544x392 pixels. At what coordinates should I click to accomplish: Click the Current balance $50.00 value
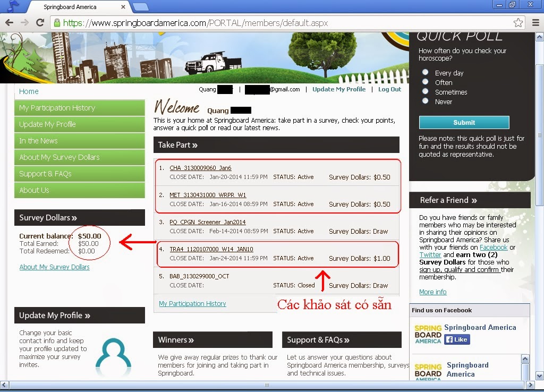click(89, 236)
